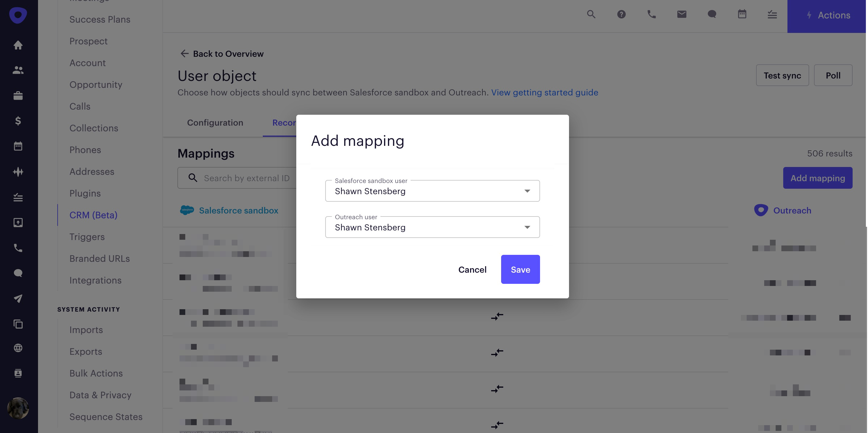
Task: Select Triggers in the settings menu
Action: [x=87, y=237]
